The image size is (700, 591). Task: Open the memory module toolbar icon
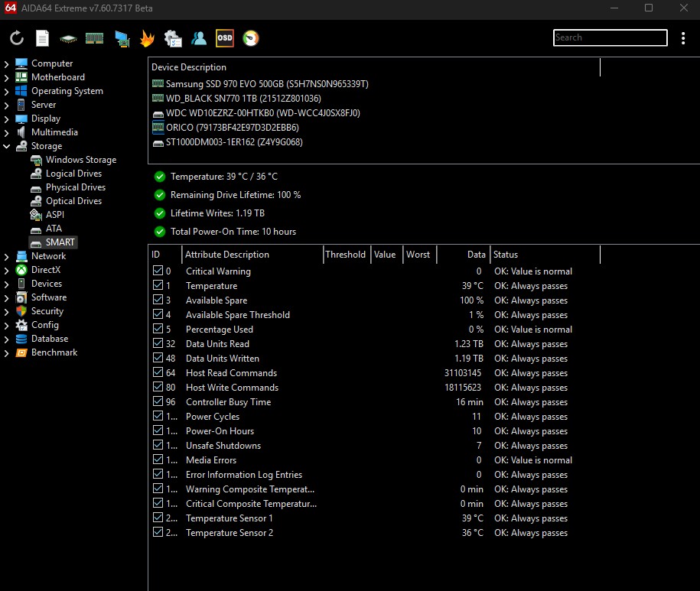pos(95,39)
